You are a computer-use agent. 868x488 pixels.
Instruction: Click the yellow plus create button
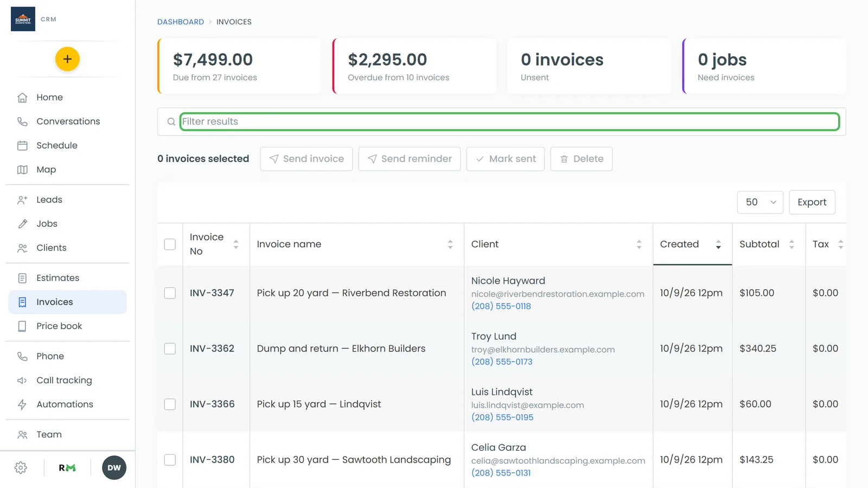click(x=67, y=59)
